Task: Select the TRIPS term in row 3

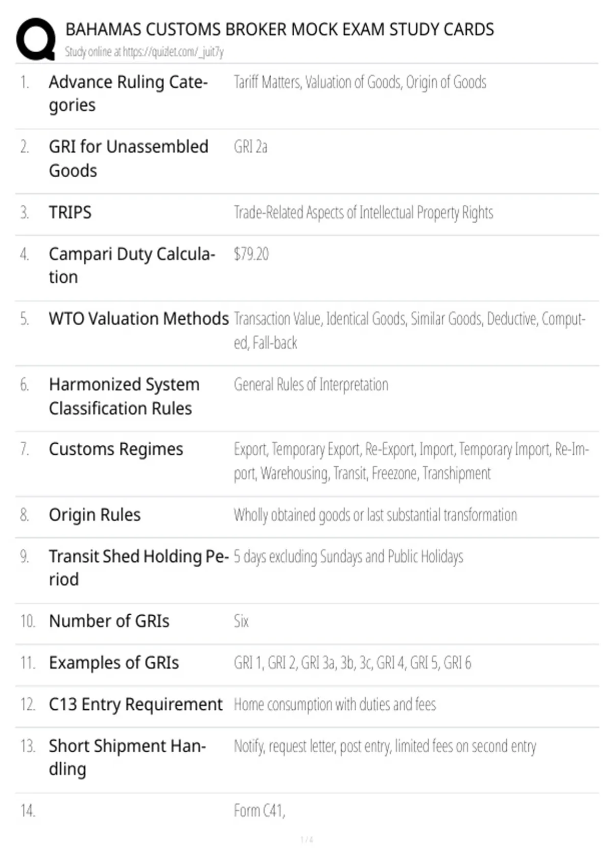Action: point(70,212)
